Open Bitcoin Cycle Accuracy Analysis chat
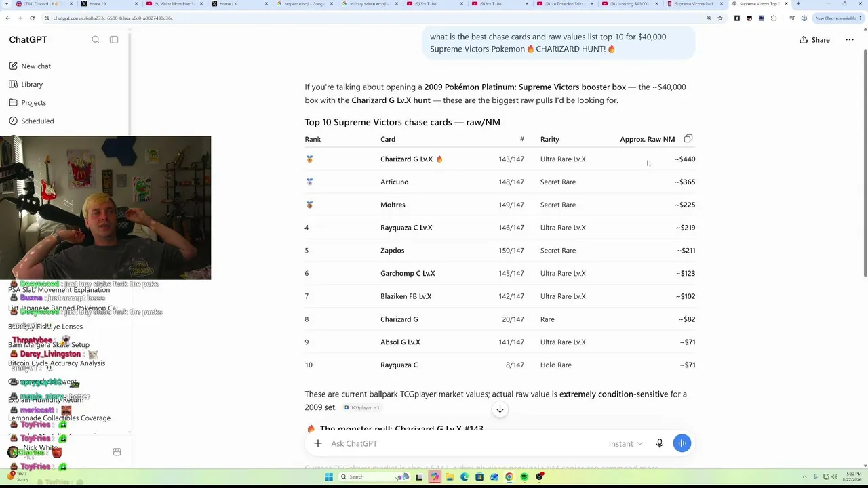The height and width of the screenshot is (488, 868). (56, 363)
